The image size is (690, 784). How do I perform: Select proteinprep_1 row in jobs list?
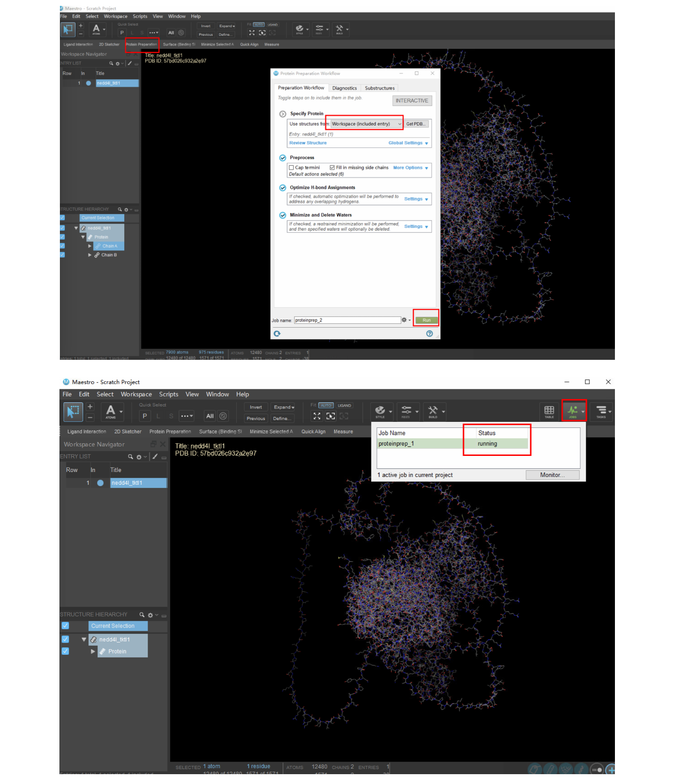[453, 443]
